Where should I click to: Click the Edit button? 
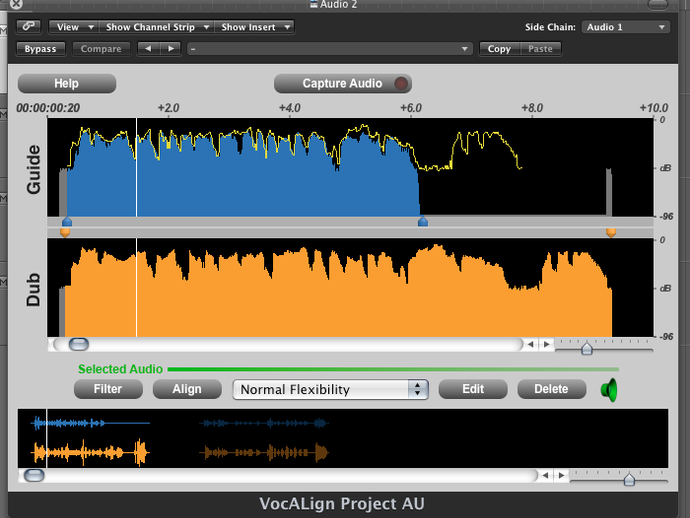pyautogui.click(x=473, y=389)
